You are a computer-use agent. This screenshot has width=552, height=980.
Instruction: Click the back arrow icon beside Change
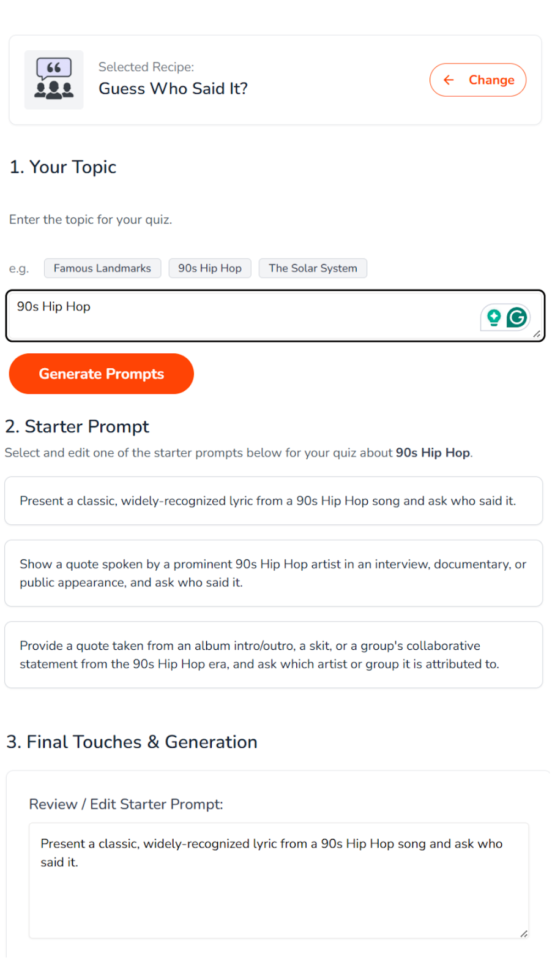[449, 80]
